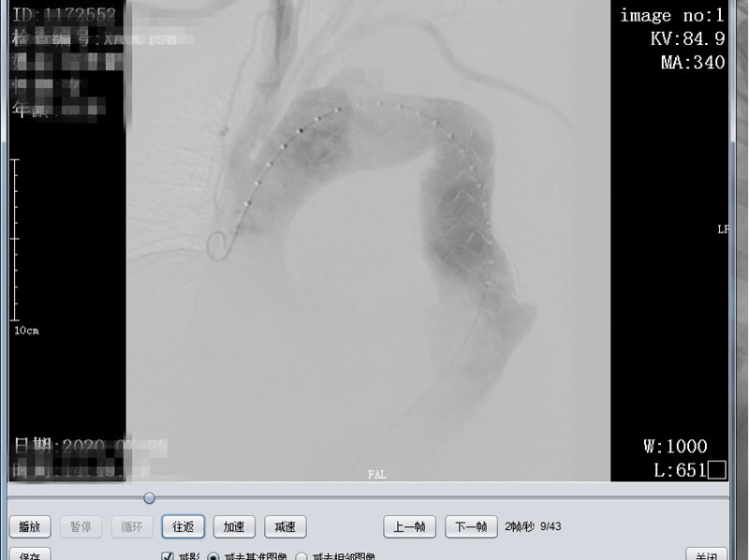The height and width of the screenshot is (560, 749).
Task: Choose the 减去相邻图像 radio button
Action: [301, 556]
